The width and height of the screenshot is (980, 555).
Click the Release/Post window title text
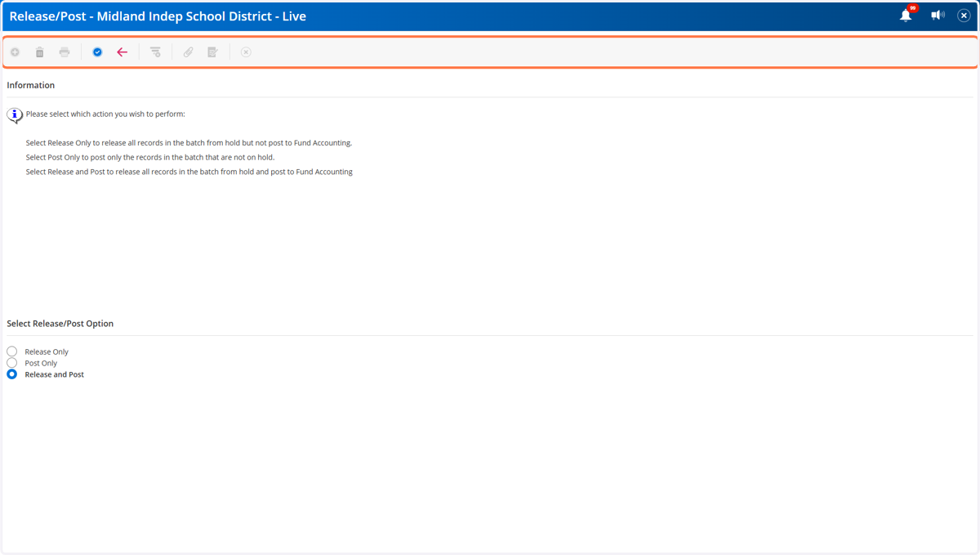click(158, 16)
